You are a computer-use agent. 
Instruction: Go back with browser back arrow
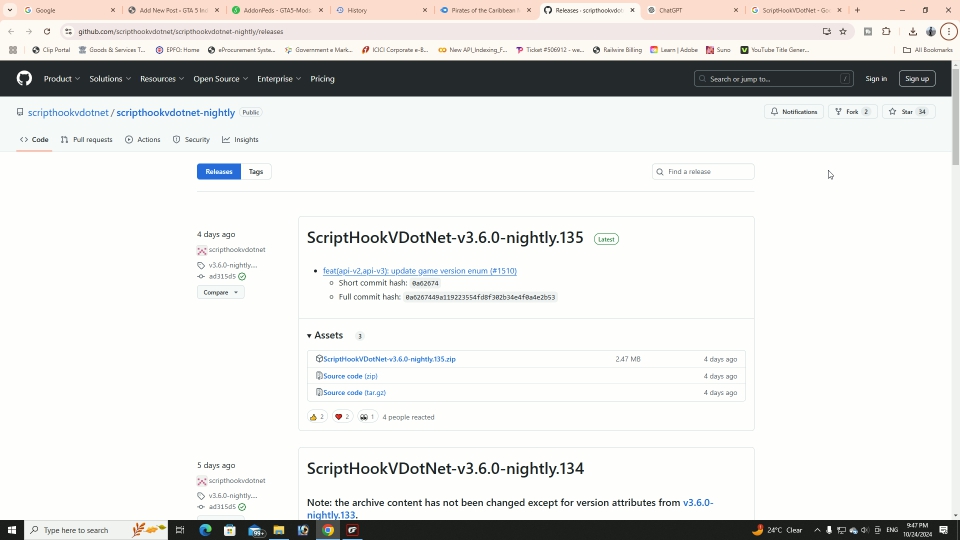[11, 31]
